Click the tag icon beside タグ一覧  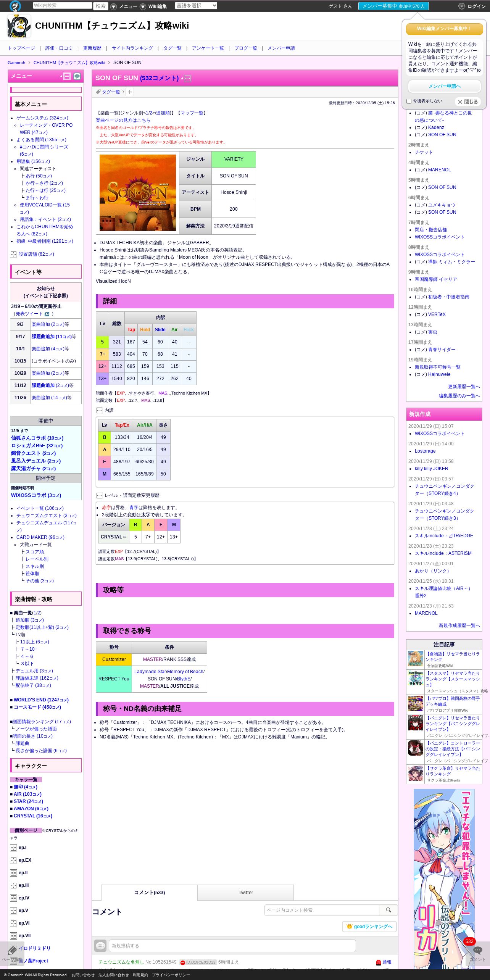click(x=98, y=92)
